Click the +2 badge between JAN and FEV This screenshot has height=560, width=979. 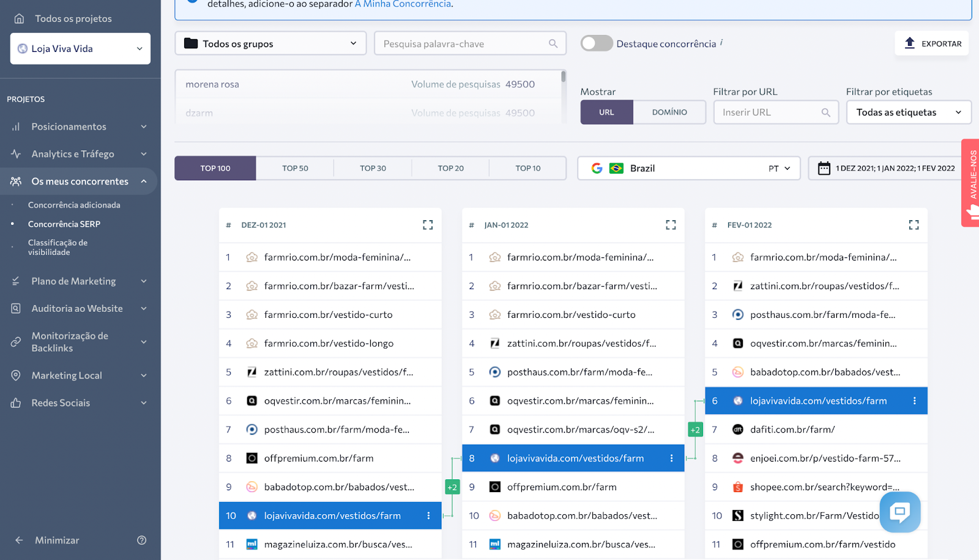pyautogui.click(x=695, y=430)
